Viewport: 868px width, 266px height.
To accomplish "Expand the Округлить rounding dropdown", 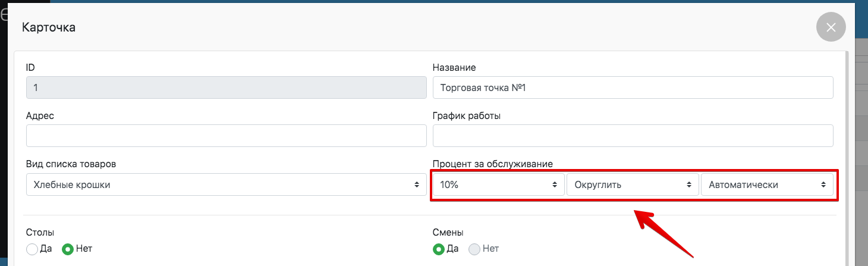I will tap(633, 184).
